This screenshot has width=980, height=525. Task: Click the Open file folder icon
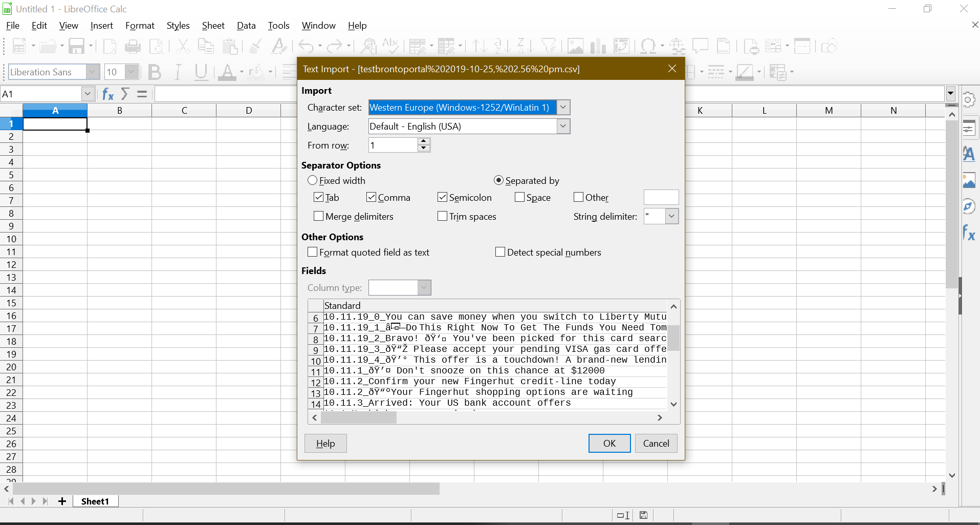click(48, 47)
